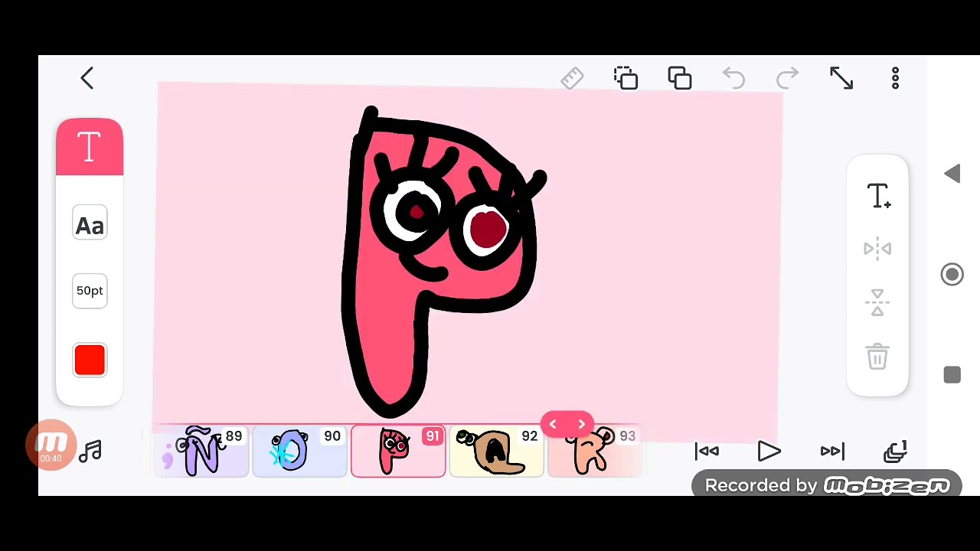This screenshot has width=980, height=551.
Task: Select the Text tool in left panel
Action: coord(90,147)
